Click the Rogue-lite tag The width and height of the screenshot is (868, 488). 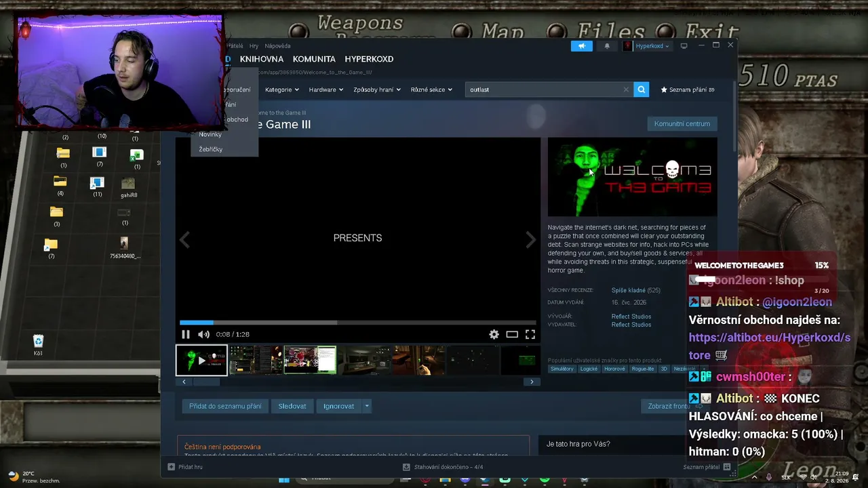[643, 369]
